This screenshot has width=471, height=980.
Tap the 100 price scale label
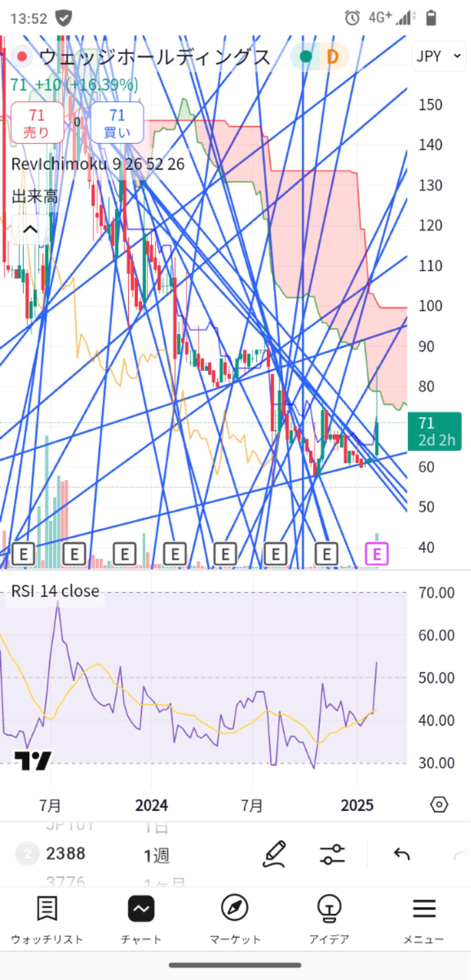tap(430, 306)
